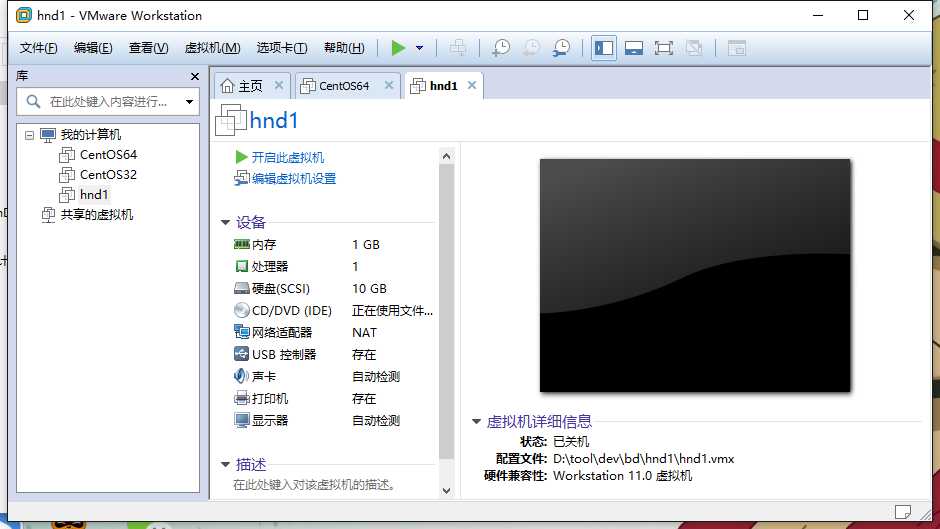Open the 选项卡(T) menu

[282, 48]
